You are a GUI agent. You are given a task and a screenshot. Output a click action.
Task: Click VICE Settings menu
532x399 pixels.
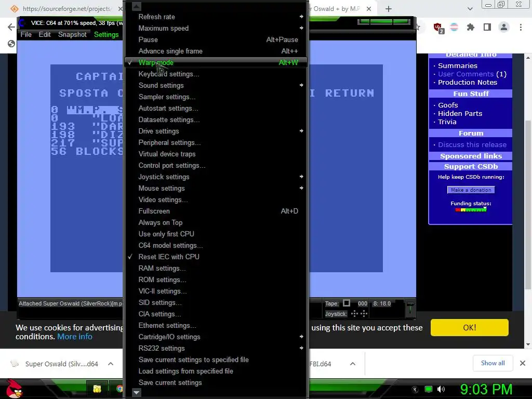pyautogui.click(x=106, y=35)
